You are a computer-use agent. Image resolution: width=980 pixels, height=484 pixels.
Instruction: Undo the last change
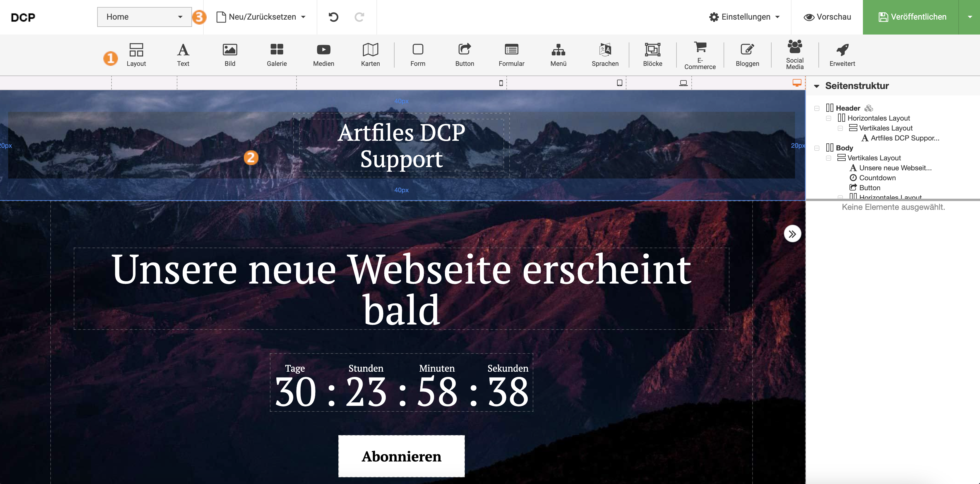(x=333, y=17)
